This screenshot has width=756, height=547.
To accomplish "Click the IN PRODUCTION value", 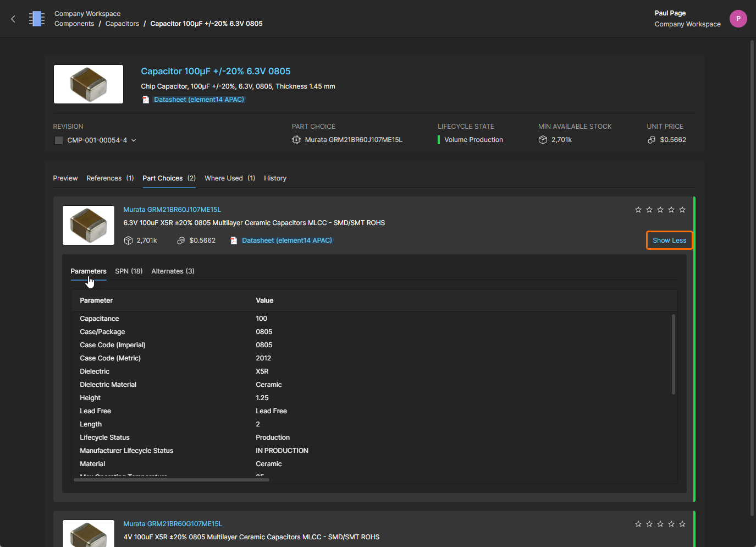I will click(282, 451).
